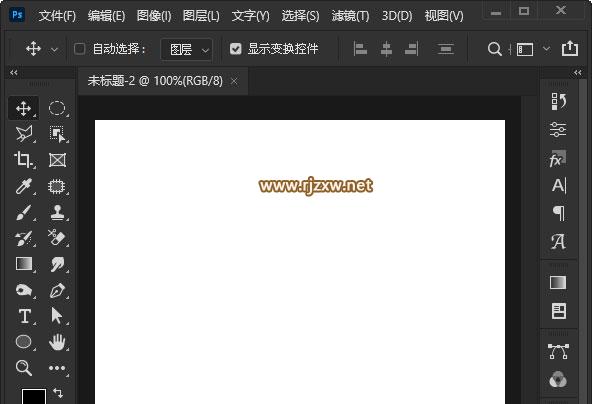The width and height of the screenshot is (592, 404).
Task: Click the search magnifier in options bar
Action: [495, 49]
